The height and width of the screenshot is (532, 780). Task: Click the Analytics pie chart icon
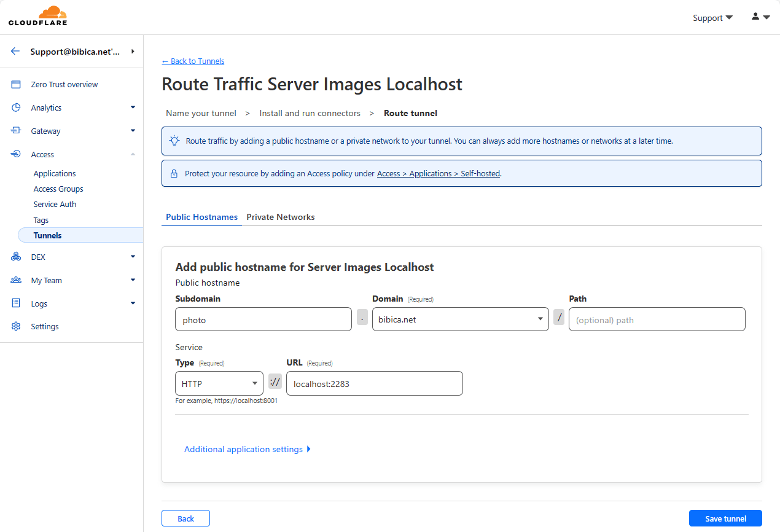[x=16, y=108]
